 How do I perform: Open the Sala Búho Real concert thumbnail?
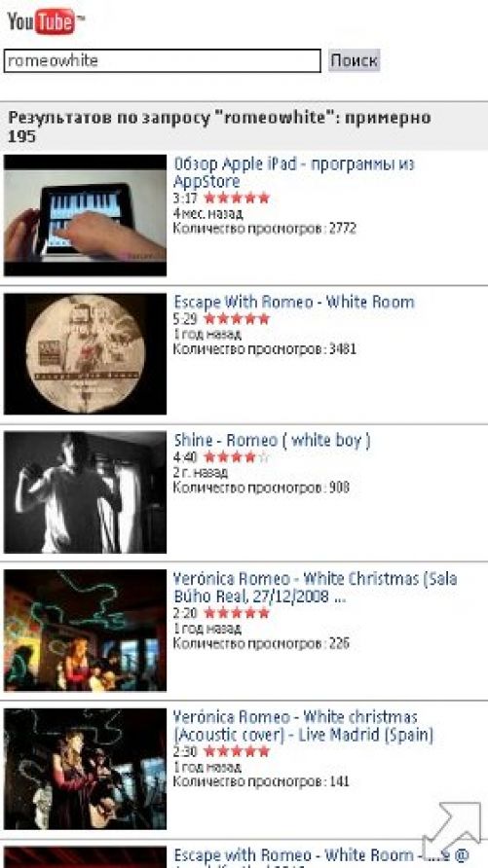coord(86,630)
